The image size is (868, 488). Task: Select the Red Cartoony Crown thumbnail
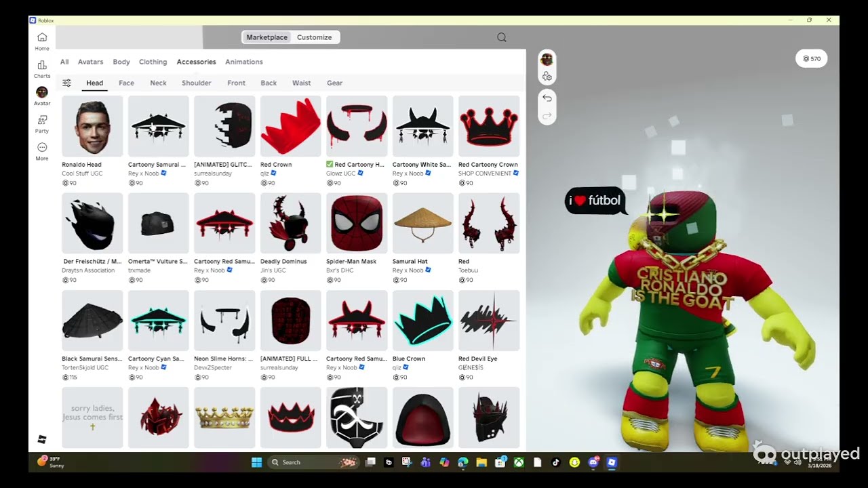(x=489, y=126)
